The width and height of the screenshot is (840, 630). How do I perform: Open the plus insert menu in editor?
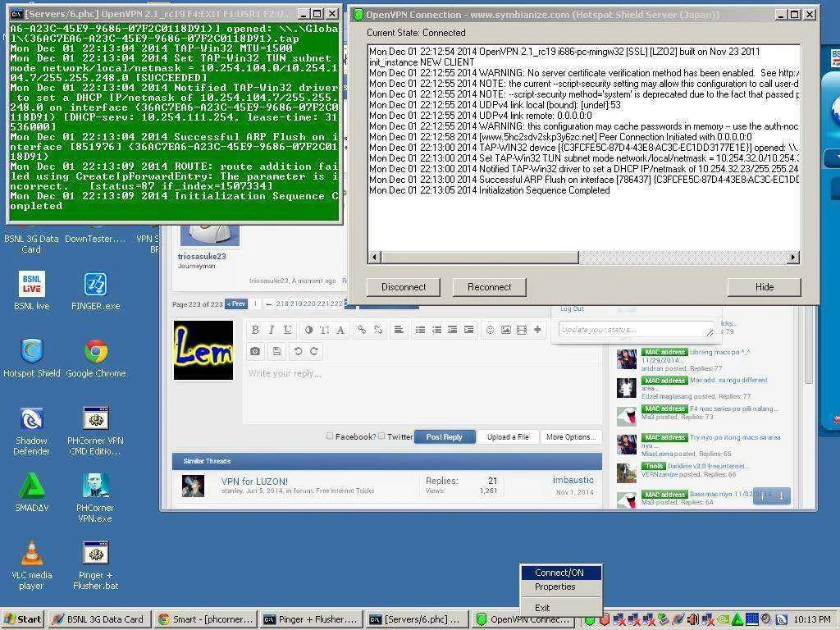coord(537,330)
